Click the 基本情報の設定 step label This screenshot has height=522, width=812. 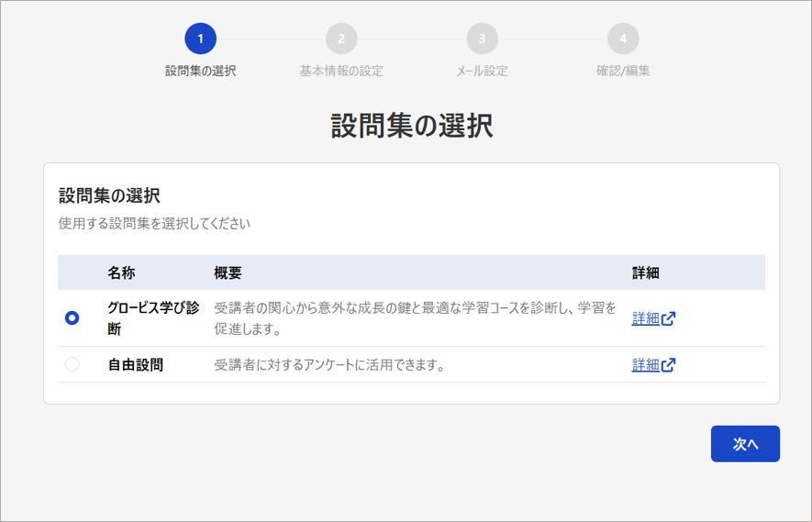click(x=341, y=71)
